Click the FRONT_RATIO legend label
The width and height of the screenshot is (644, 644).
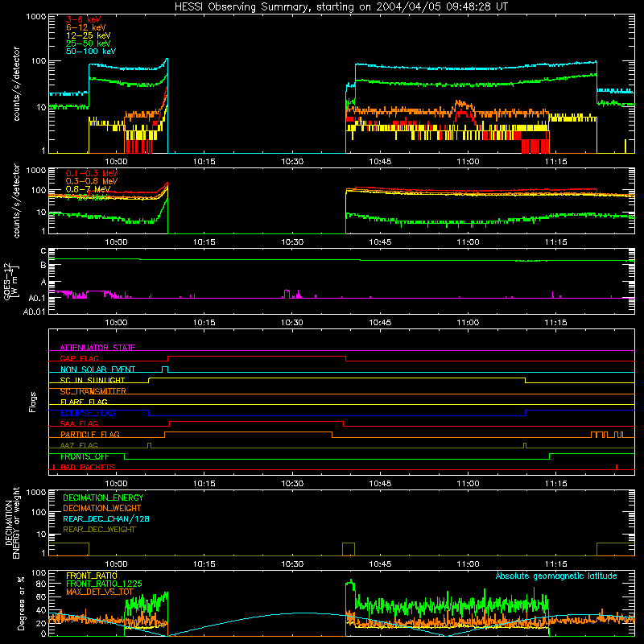[x=92, y=576]
